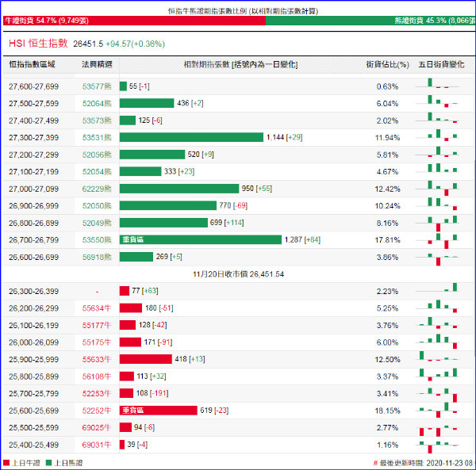
Task: Open warrant link 55634牛
Action: click(x=97, y=308)
